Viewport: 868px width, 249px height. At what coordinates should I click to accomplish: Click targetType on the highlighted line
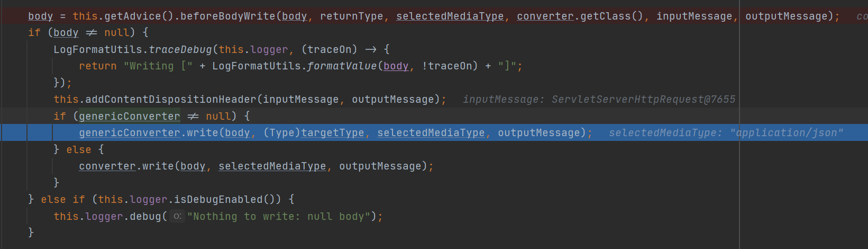click(x=333, y=132)
